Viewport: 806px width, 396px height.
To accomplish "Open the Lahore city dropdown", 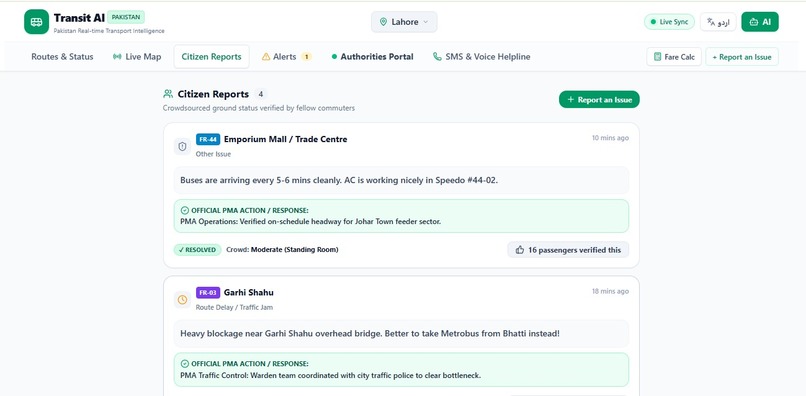I will pyautogui.click(x=404, y=22).
